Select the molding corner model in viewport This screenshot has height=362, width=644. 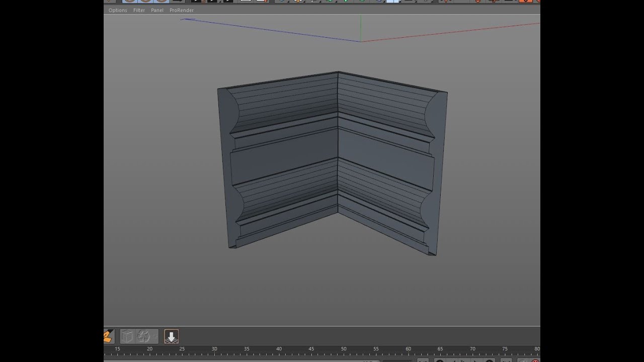pos(332,163)
